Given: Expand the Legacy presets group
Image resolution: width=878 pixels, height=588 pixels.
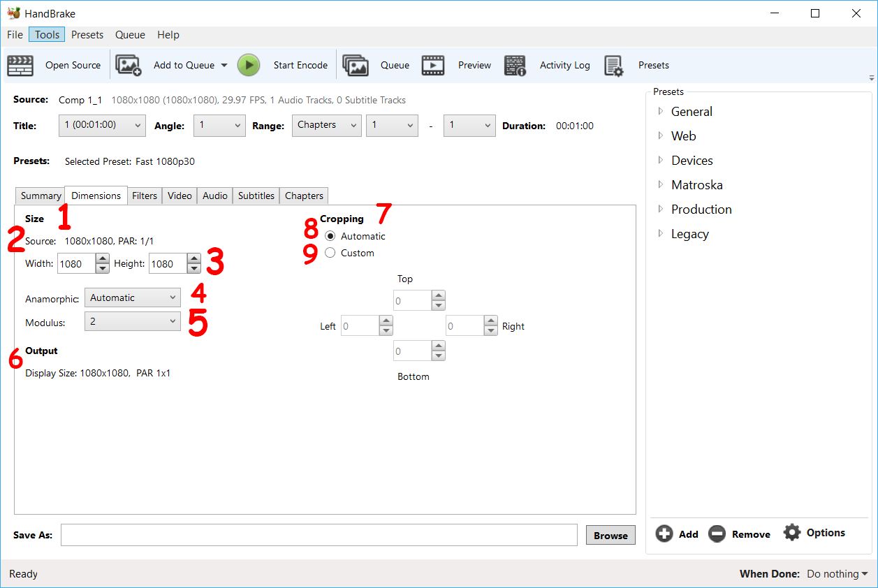Looking at the screenshot, I should point(661,233).
